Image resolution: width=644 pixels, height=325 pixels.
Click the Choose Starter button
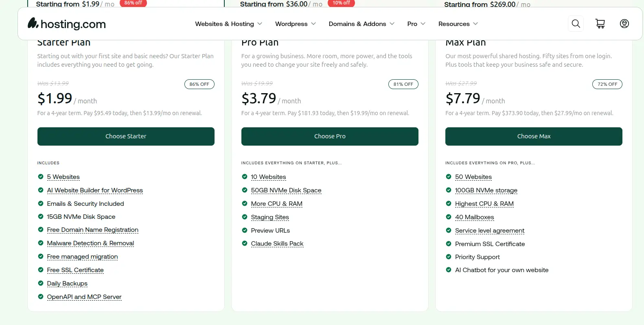pos(126,136)
